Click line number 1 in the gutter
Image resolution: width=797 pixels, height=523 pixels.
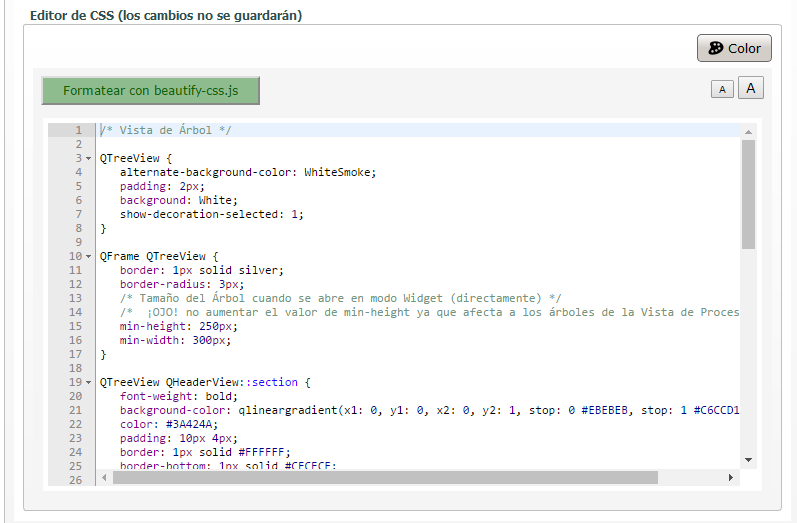(78, 130)
